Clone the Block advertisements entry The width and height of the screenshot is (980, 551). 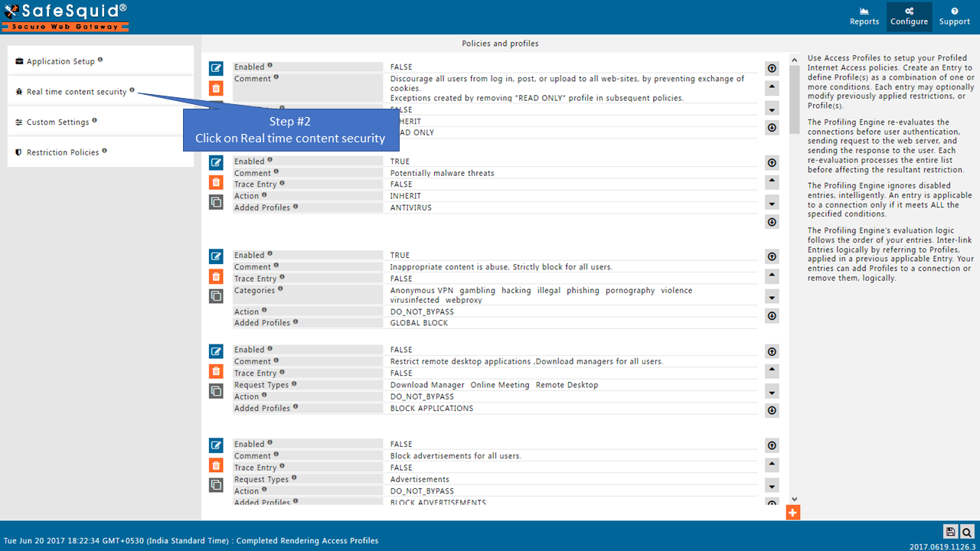(x=216, y=485)
